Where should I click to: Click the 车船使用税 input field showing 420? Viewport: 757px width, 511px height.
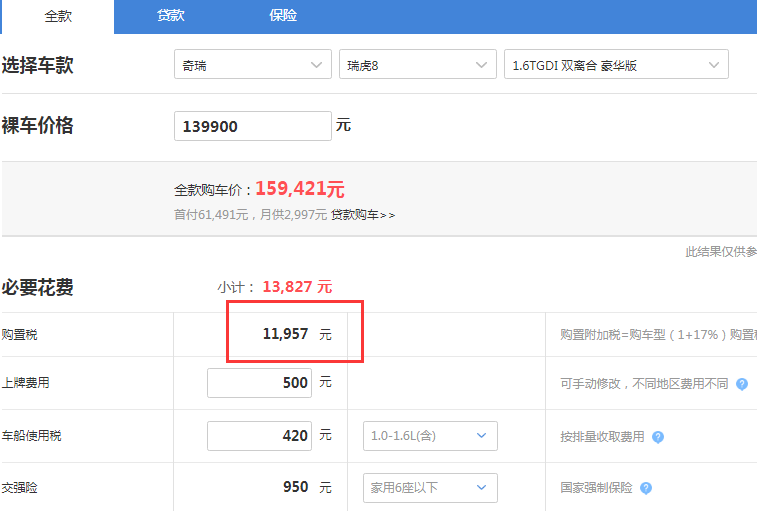point(259,436)
